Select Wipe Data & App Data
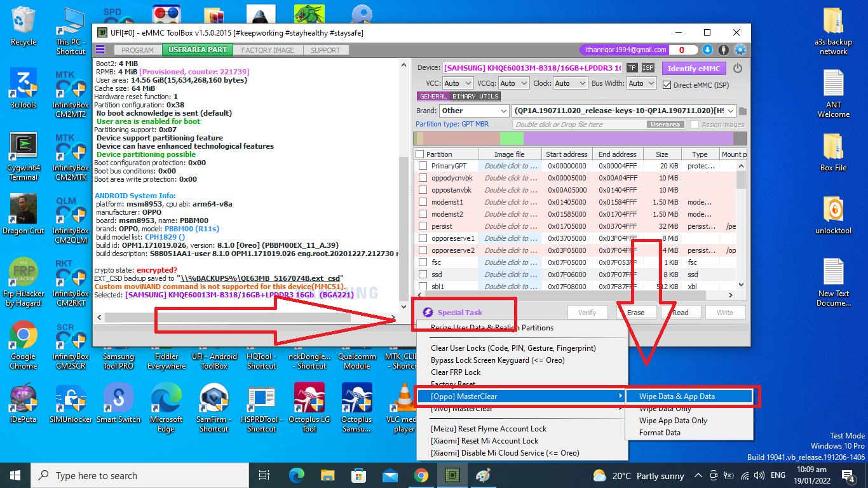Image resolution: width=868 pixels, height=488 pixels. (x=688, y=396)
